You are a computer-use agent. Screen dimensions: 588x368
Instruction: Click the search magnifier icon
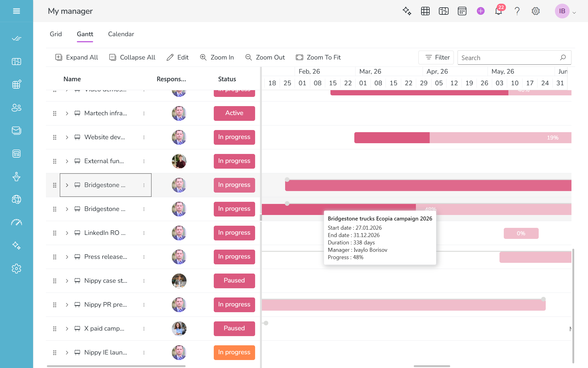click(x=563, y=57)
